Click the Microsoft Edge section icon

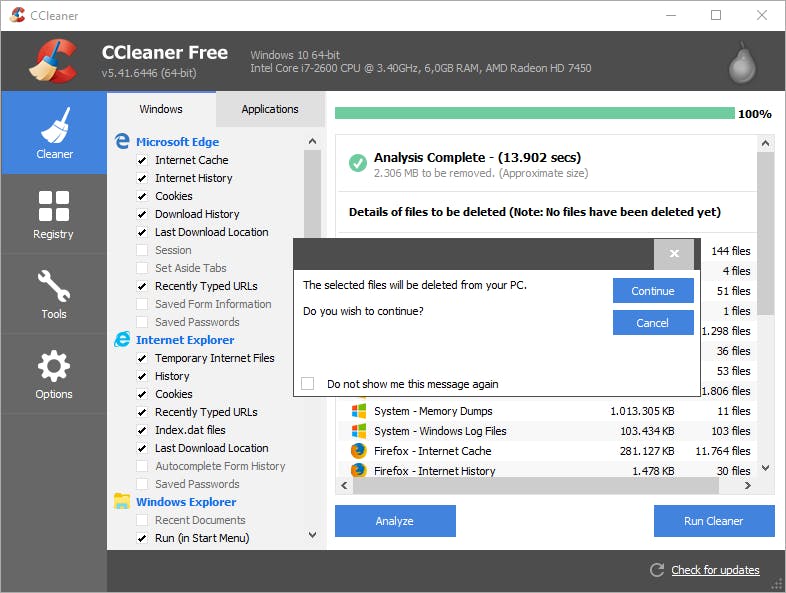tap(122, 142)
